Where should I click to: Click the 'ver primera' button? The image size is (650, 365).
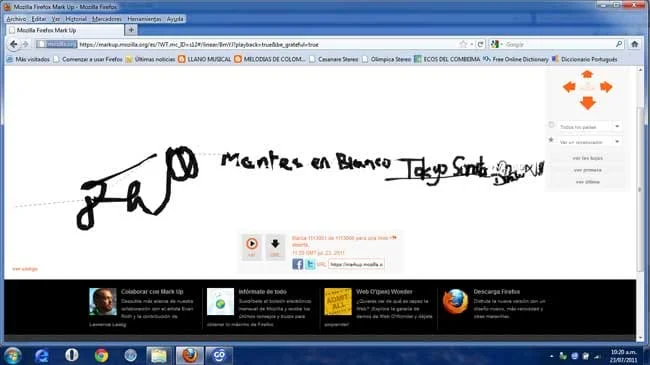point(587,170)
